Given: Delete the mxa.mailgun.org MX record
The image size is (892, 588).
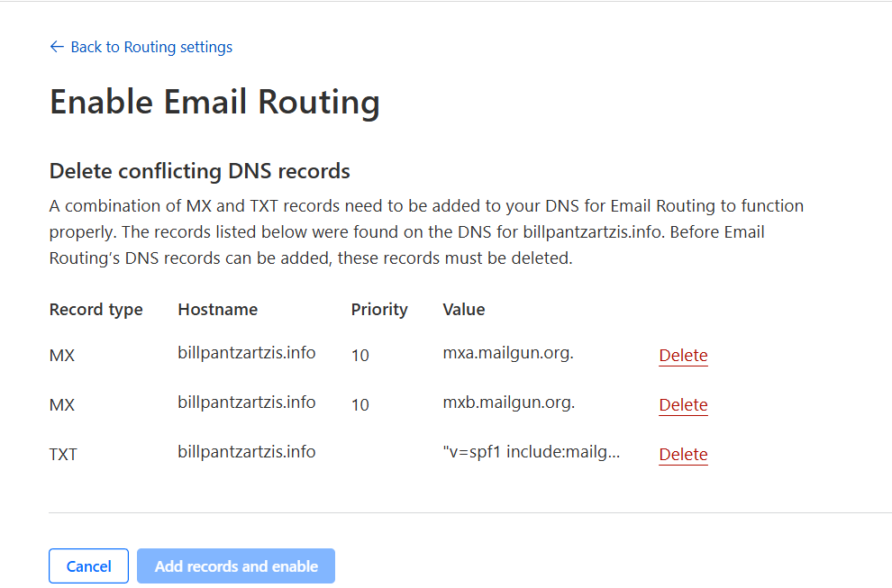Looking at the screenshot, I should point(683,356).
